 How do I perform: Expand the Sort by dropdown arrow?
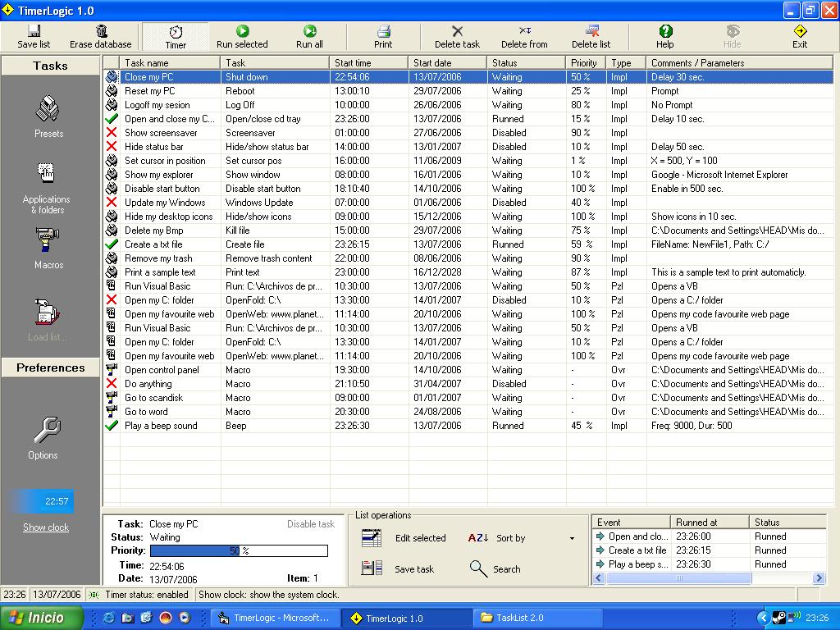(572, 539)
